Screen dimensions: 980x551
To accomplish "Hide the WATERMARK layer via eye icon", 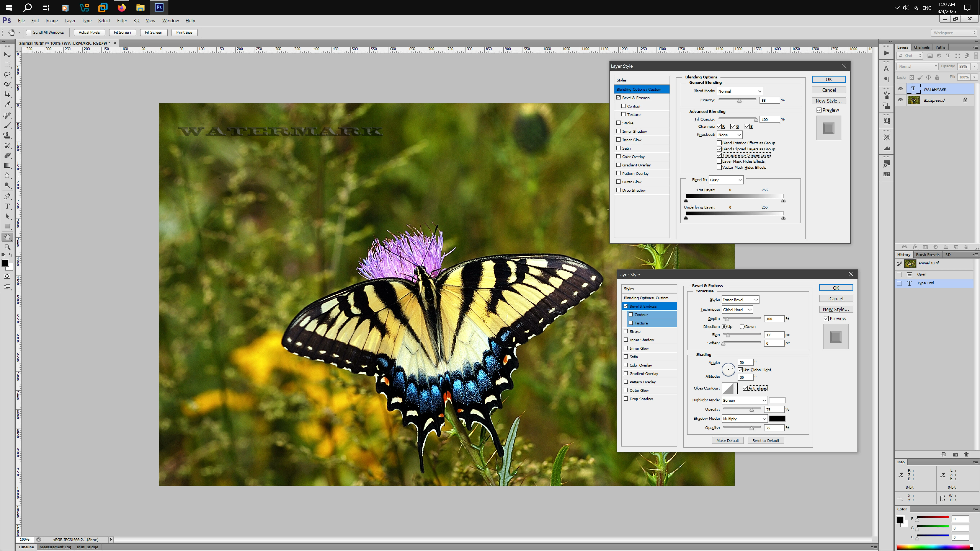I will point(900,89).
